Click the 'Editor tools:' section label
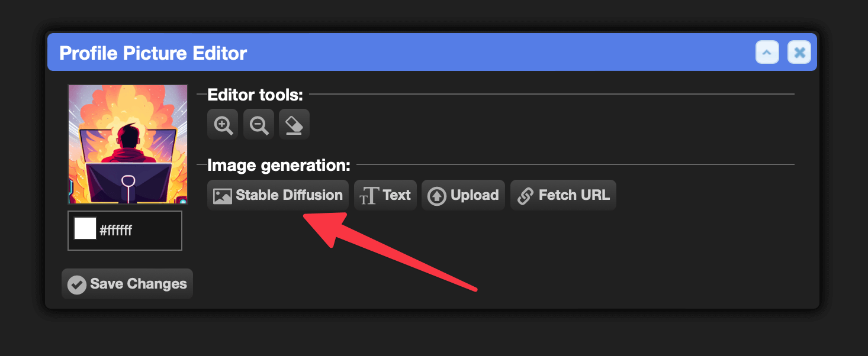 pyautogui.click(x=255, y=95)
